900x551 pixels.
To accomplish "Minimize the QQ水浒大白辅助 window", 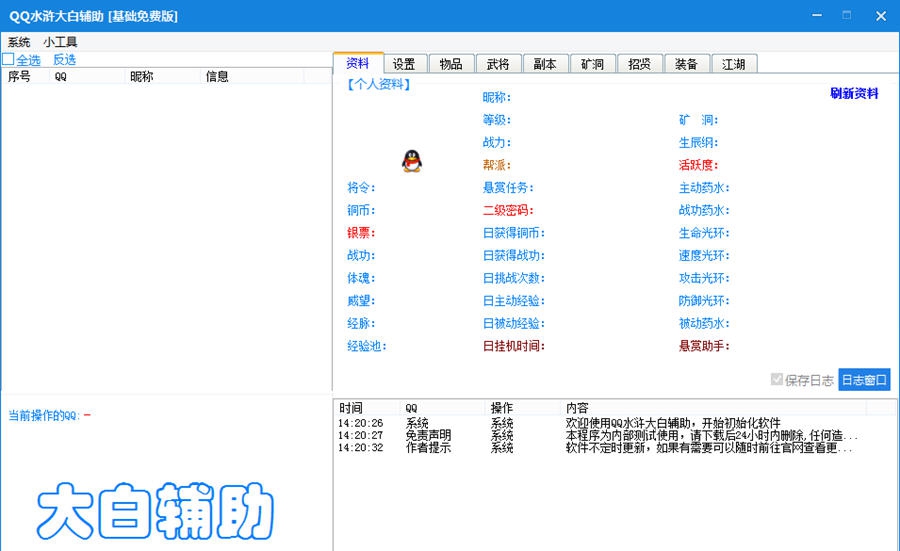I will (817, 15).
